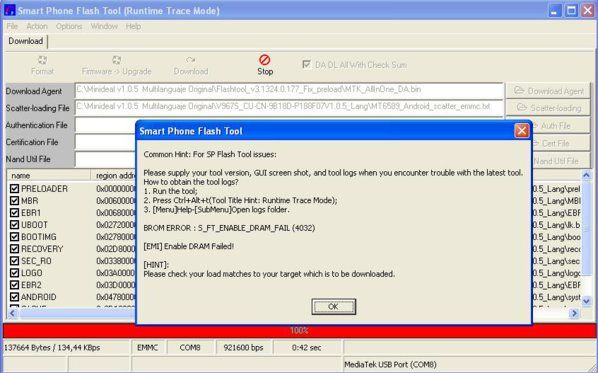Click the Nand Util File button
The image size is (598, 373).
click(561, 161)
